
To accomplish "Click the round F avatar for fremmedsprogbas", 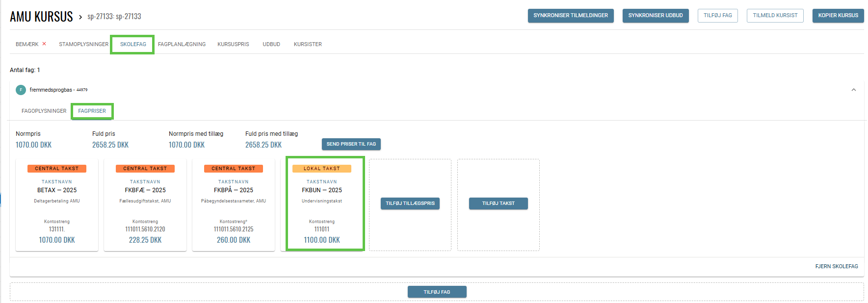I will [x=21, y=90].
